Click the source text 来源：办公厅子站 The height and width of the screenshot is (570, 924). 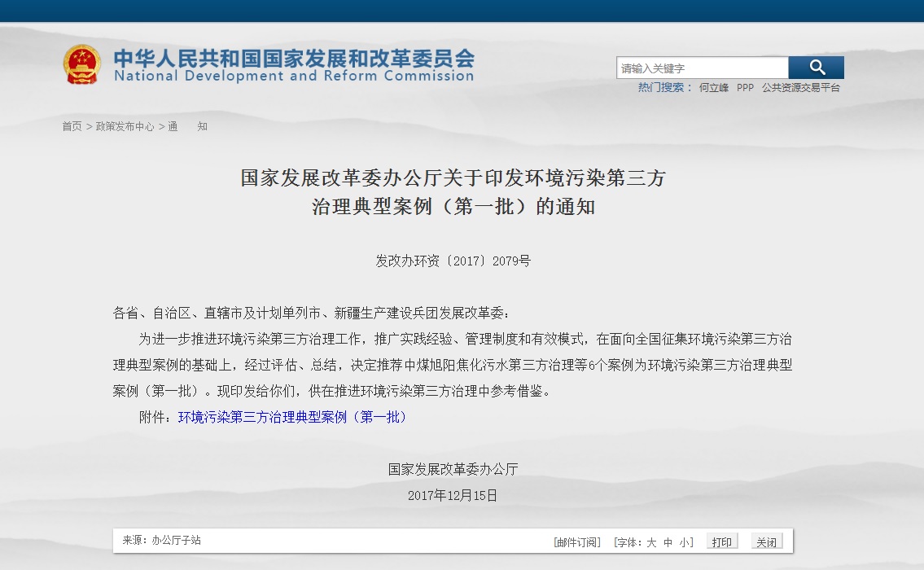pyautogui.click(x=161, y=540)
